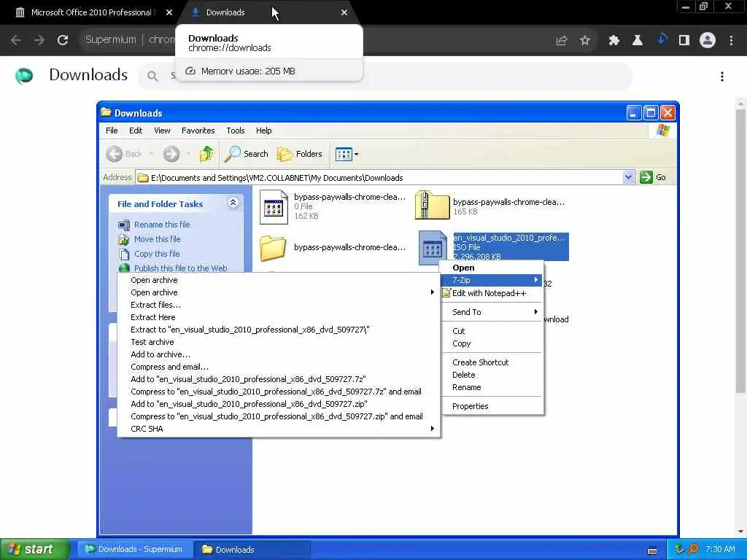The width and height of the screenshot is (747, 560).
Task: Click the browser forward arrow
Action: (39, 40)
